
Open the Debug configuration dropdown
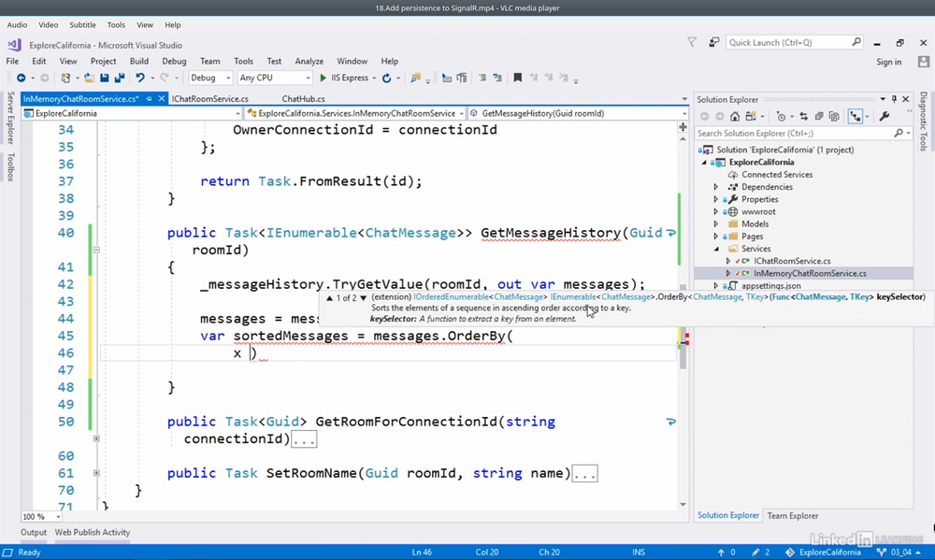point(210,78)
